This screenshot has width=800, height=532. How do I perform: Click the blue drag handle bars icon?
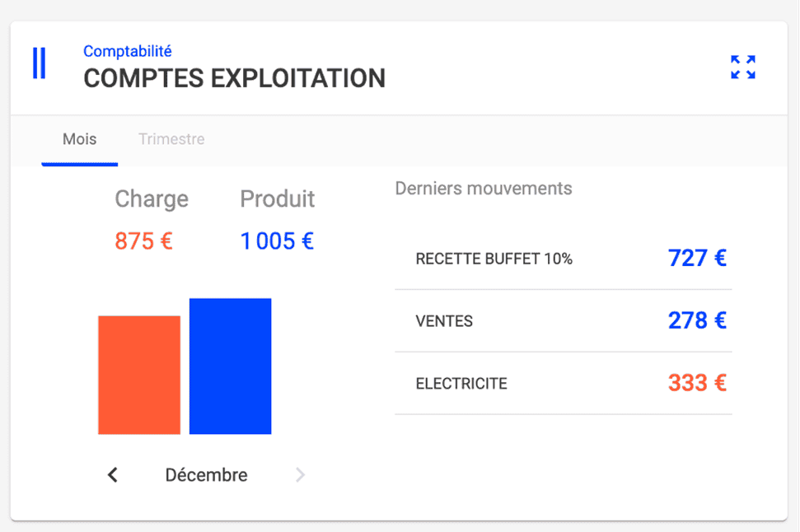[x=39, y=63]
